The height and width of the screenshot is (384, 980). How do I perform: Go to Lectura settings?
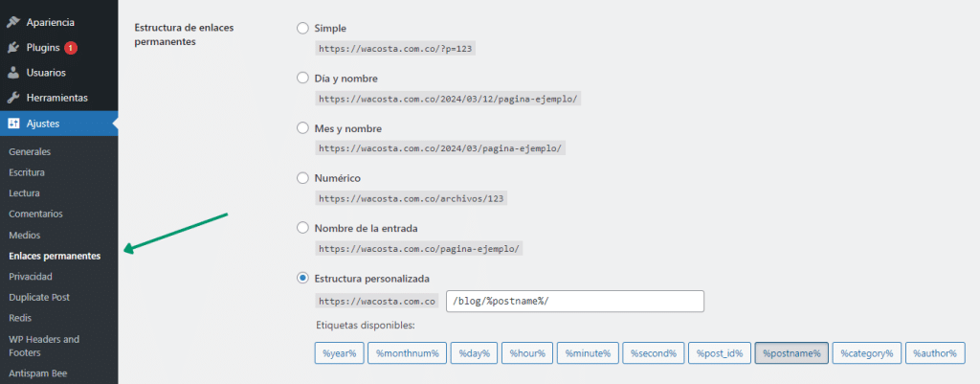[x=24, y=193]
